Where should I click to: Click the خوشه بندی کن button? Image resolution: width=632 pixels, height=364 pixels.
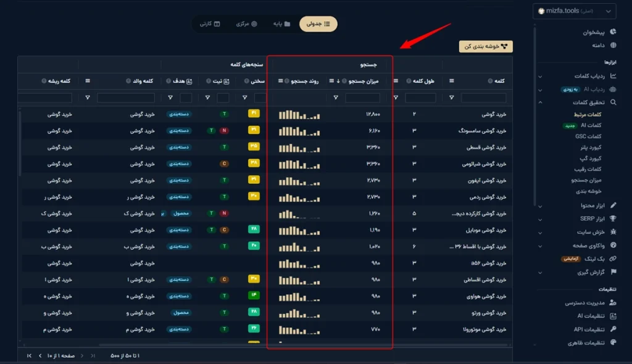486,46
